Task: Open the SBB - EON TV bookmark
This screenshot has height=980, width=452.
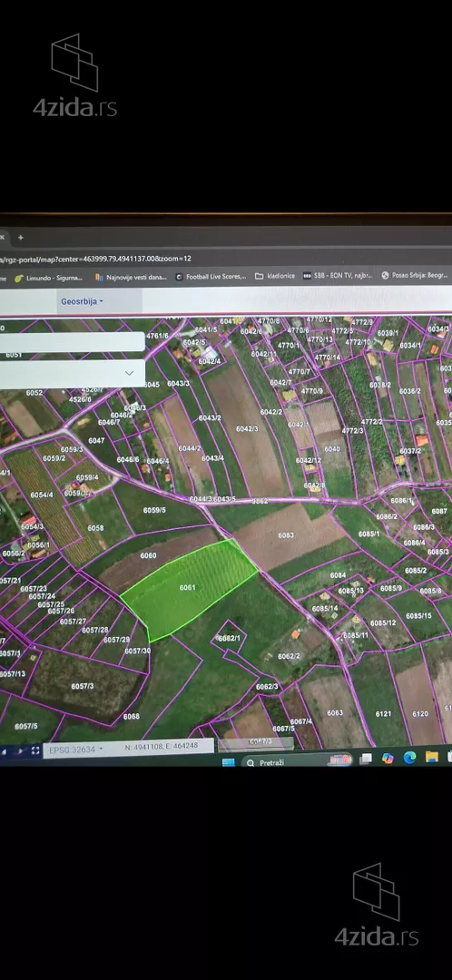Action: (x=338, y=276)
